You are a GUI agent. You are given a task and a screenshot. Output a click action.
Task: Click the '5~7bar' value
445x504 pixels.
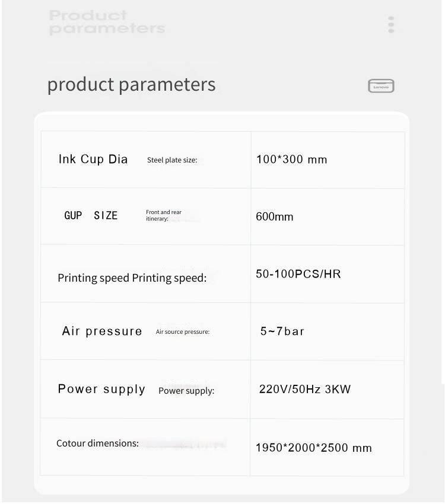(282, 331)
